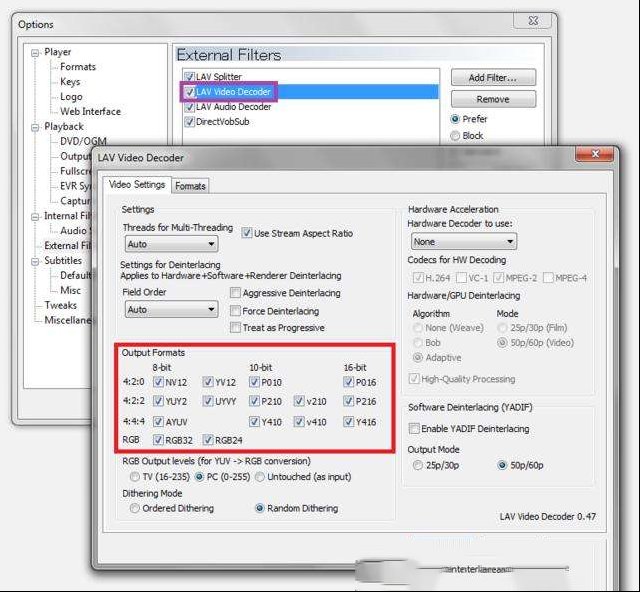640x592 pixels.
Task: Select Ordered Dithering mode
Action: [134, 508]
